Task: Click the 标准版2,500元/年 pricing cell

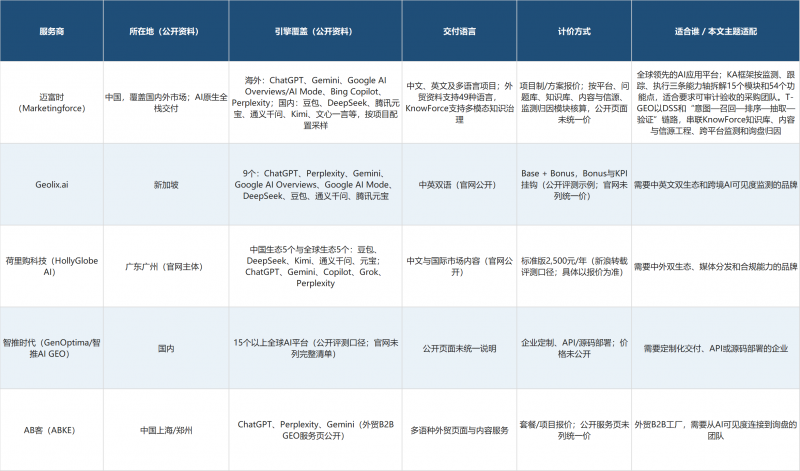Action: [574, 266]
